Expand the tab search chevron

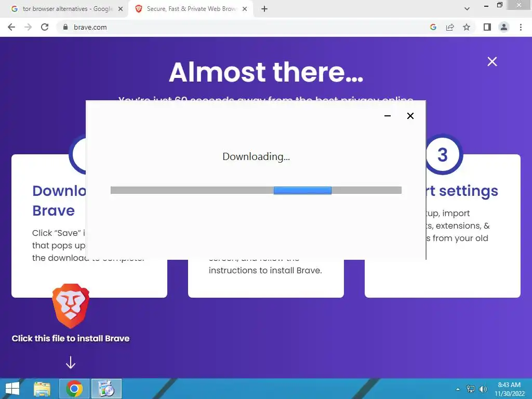[467, 9]
